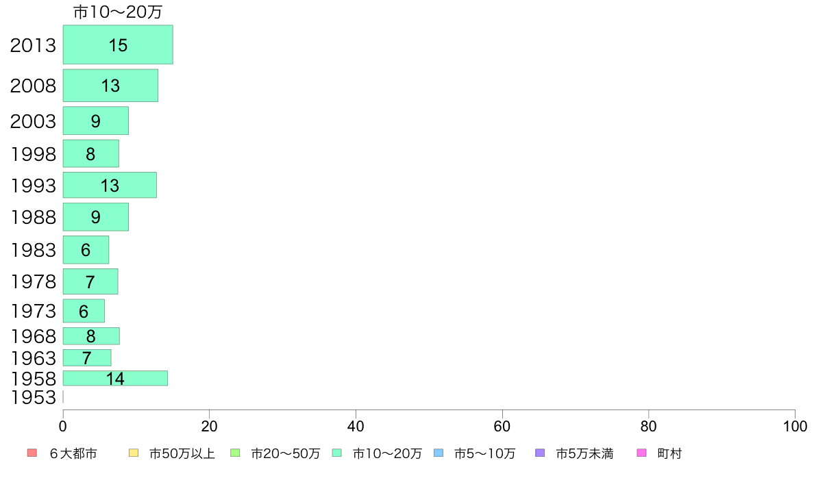Select the 2008 bar labeled 13
Viewport: 814px width, 504px height.
(x=110, y=86)
